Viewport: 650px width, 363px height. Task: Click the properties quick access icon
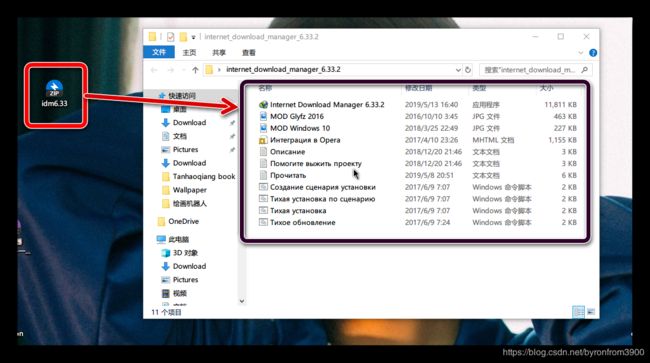click(170, 37)
